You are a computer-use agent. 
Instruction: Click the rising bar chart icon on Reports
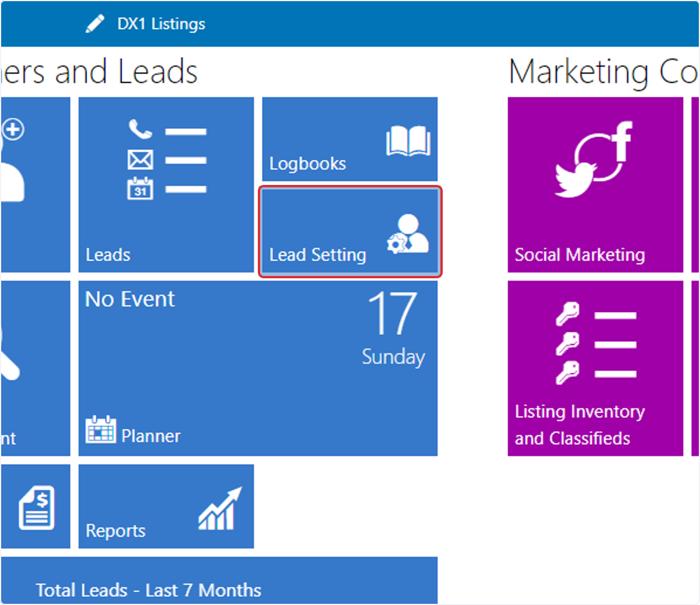tap(220, 509)
